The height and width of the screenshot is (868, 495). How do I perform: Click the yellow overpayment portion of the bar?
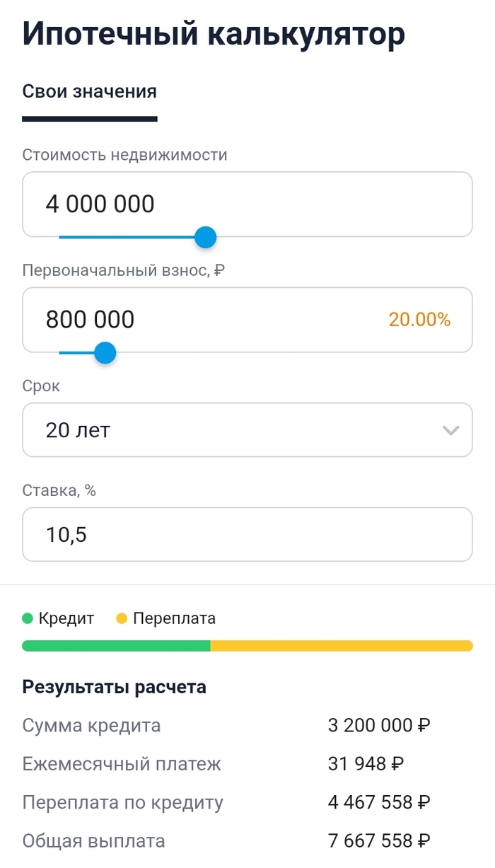tap(341, 645)
